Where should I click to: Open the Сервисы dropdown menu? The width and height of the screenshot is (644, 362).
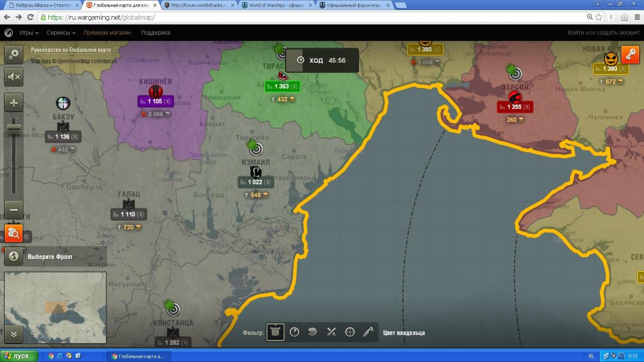[x=61, y=33]
